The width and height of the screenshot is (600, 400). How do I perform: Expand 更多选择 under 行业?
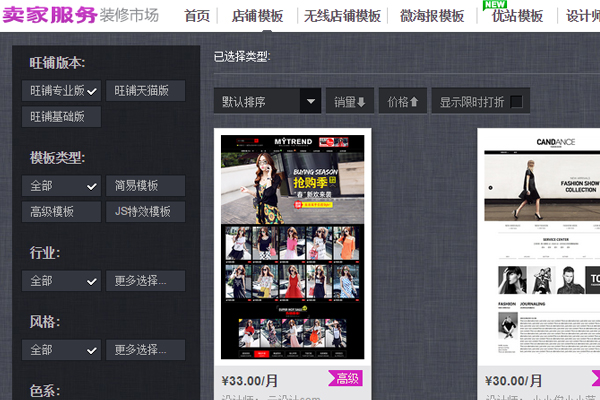(145, 281)
